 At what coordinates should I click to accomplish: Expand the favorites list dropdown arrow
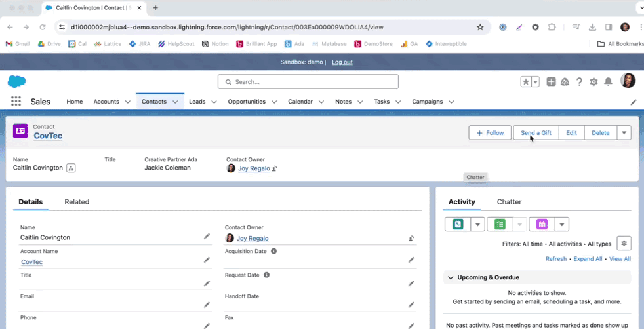click(x=536, y=82)
